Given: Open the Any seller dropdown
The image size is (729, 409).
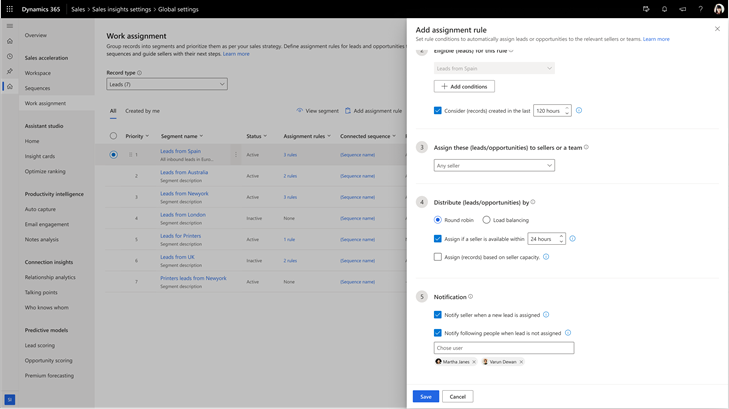Looking at the screenshot, I should [494, 165].
